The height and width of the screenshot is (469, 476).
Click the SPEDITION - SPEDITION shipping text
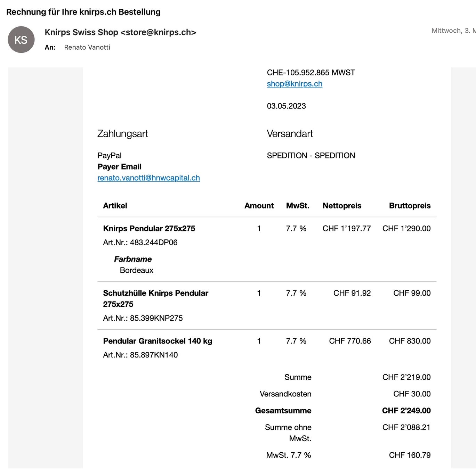coord(311,156)
